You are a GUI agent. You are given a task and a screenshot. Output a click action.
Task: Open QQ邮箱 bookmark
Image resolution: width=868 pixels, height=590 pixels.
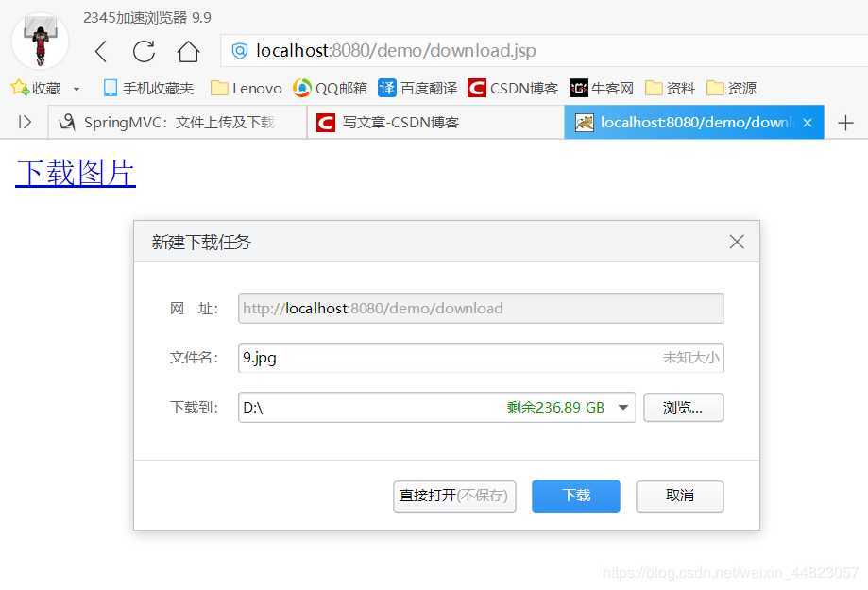[330, 88]
